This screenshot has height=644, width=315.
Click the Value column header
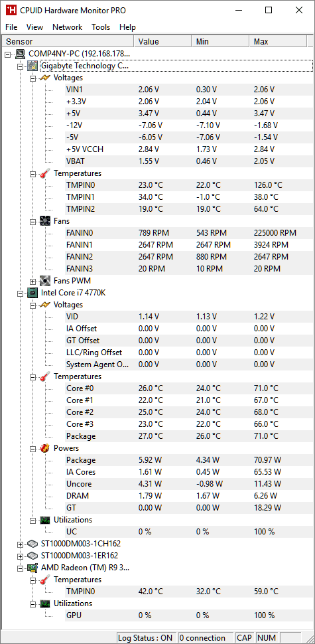(x=163, y=41)
